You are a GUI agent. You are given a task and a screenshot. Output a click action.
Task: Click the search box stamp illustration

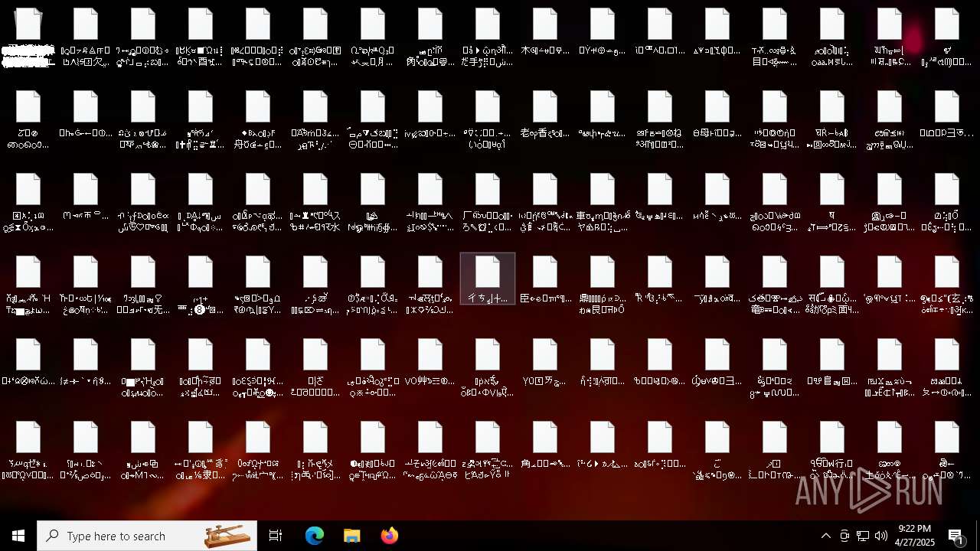tap(228, 536)
